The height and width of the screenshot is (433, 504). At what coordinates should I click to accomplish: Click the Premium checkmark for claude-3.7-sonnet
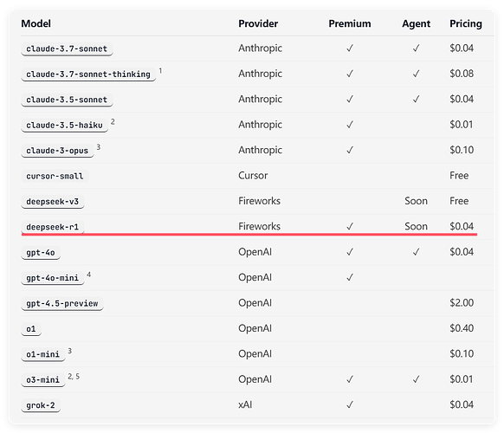pyautogui.click(x=350, y=48)
